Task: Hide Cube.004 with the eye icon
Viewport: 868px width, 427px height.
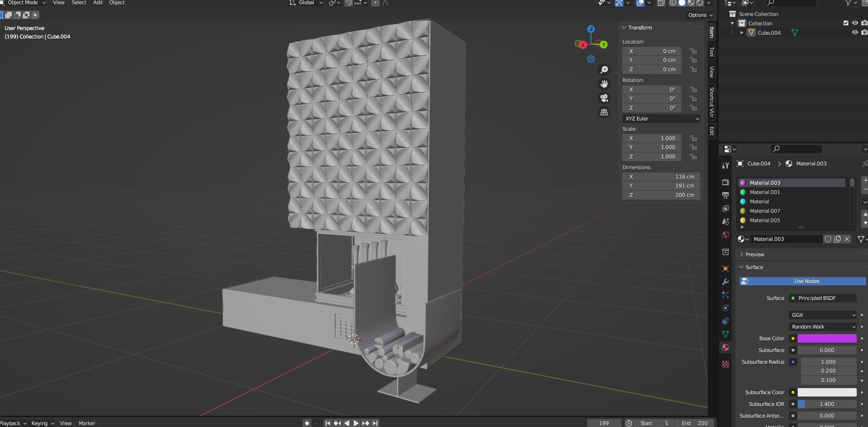Action: pos(855,32)
